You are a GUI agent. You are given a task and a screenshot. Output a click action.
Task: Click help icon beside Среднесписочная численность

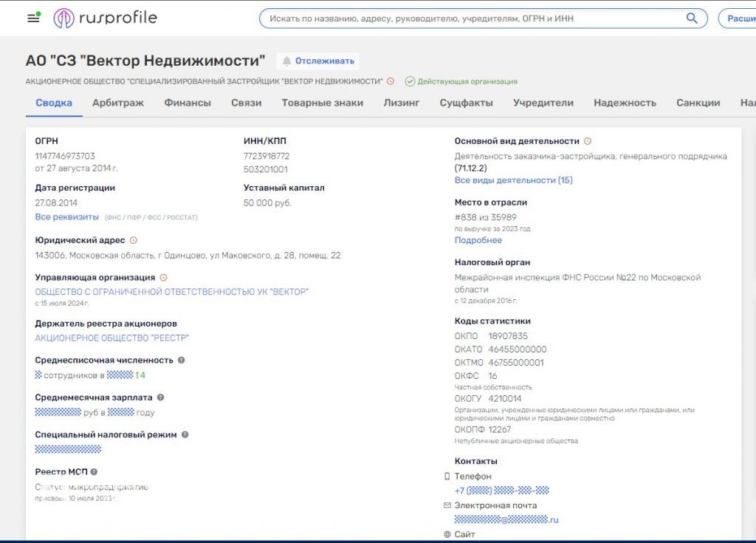[182, 360]
